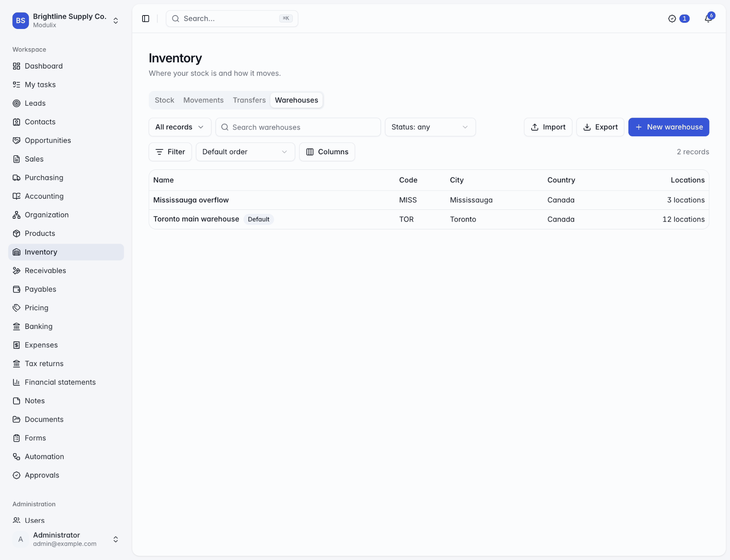Expand the All records dropdown
730x560 pixels.
pyautogui.click(x=180, y=127)
